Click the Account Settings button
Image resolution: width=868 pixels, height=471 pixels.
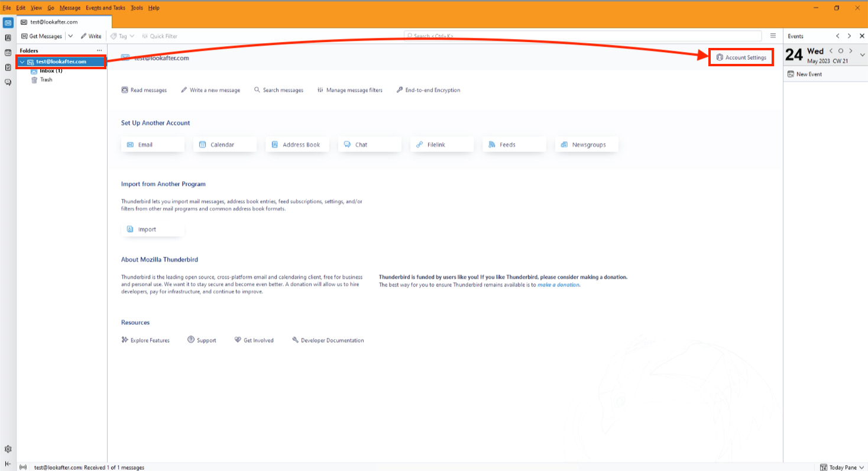click(x=741, y=57)
